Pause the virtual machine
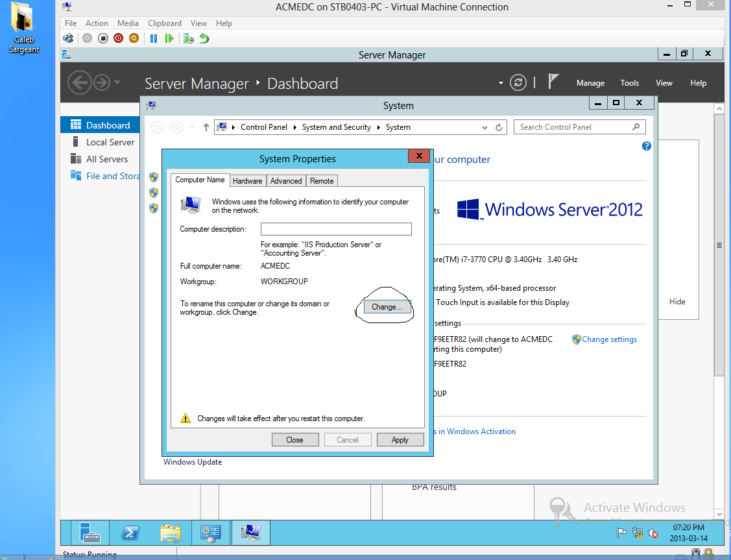731x560 pixels. pyautogui.click(x=153, y=38)
